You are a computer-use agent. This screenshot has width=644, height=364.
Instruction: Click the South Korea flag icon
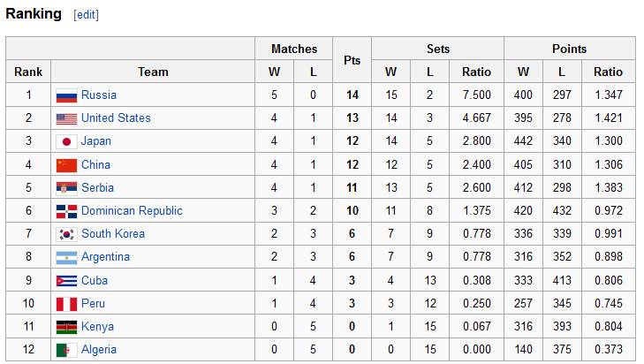click(x=66, y=234)
